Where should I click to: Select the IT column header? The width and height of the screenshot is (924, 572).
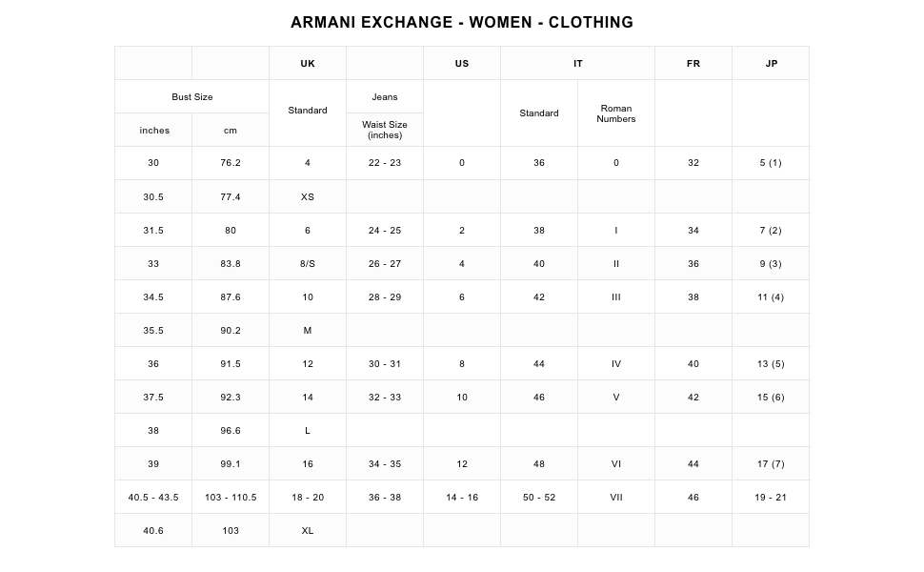coord(577,63)
